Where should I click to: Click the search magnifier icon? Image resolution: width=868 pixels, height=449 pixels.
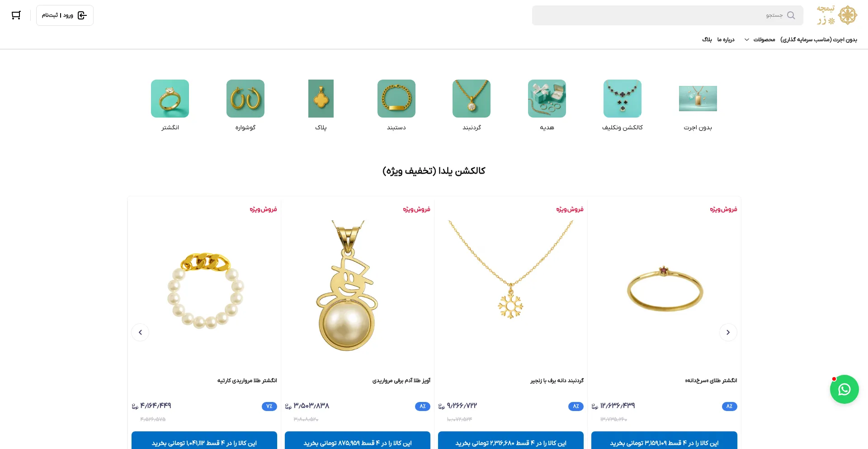tap(791, 15)
